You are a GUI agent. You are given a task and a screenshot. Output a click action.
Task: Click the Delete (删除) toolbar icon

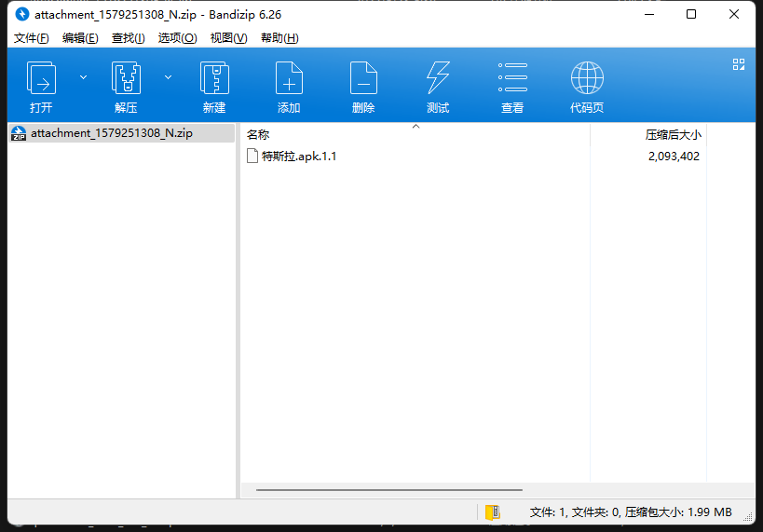point(363,78)
